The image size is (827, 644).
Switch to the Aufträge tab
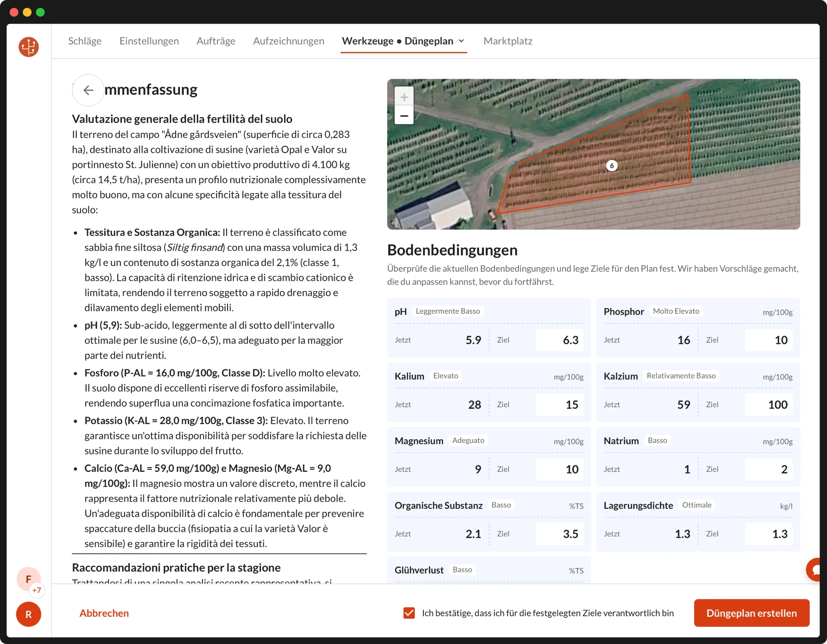(216, 41)
